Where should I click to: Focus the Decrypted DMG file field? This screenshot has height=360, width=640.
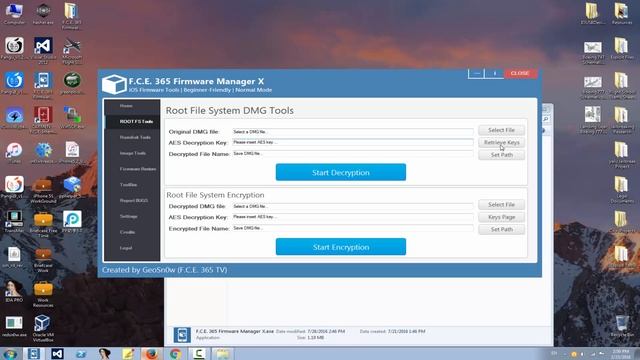point(353,206)
